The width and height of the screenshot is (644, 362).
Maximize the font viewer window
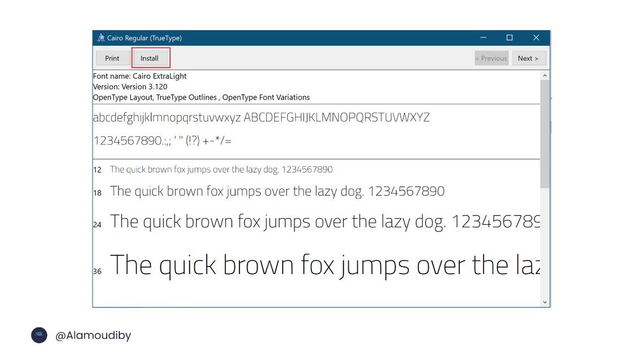click(x=509, y=38)
